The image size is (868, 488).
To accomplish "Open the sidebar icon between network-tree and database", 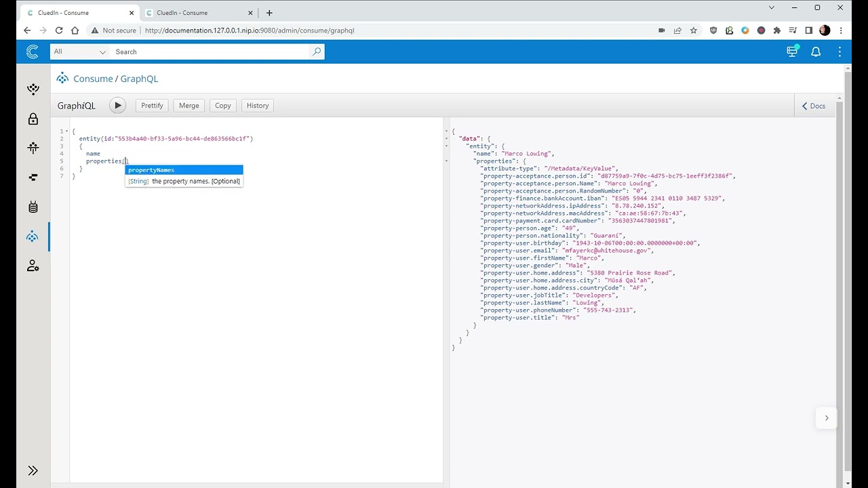I will [x=33, y=178].
